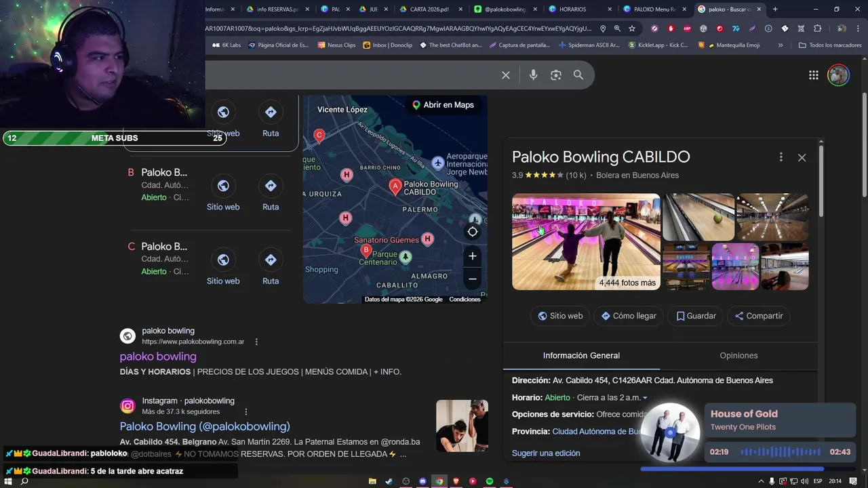Open Sitio web for result C

point(223,266)
